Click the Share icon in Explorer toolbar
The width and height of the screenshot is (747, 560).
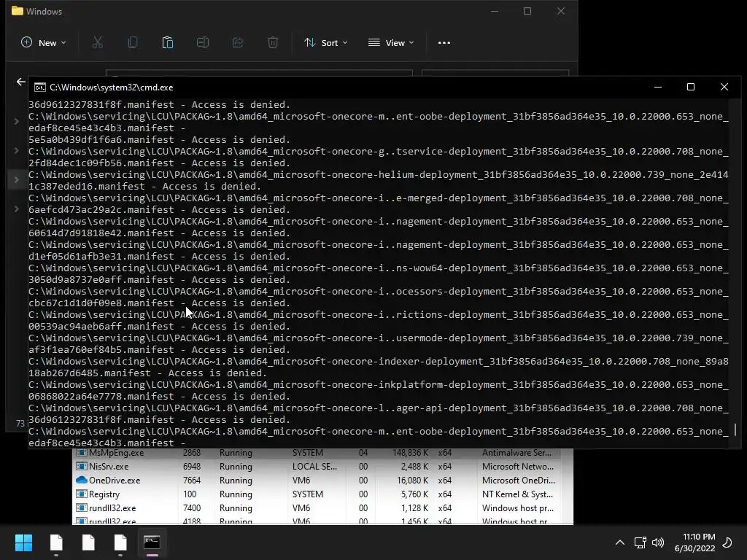click(238, 43)
